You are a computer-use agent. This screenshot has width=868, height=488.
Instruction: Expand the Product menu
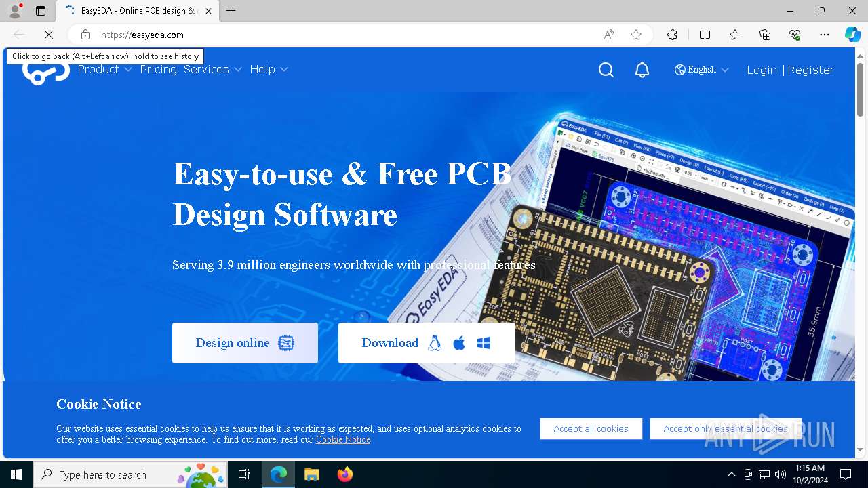[x=104, y=69]
